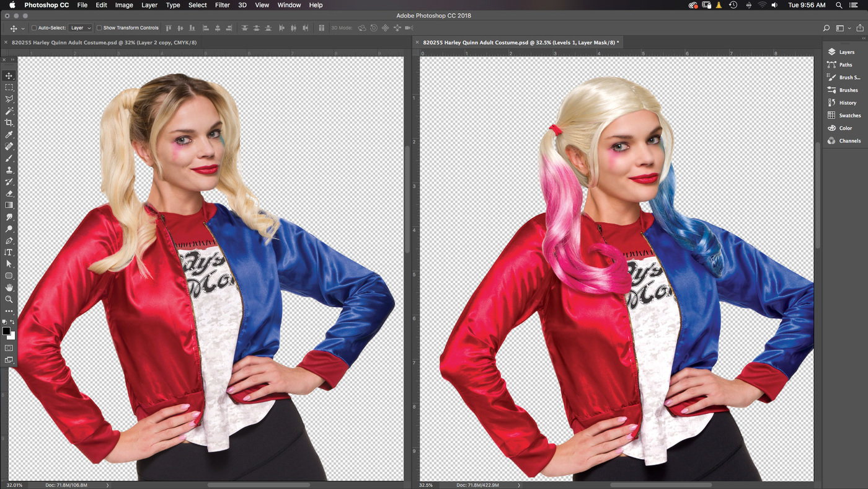Viewport: 868px width, 489px height.
Task: Select the Zoom tool
Action: pos(9,300)
